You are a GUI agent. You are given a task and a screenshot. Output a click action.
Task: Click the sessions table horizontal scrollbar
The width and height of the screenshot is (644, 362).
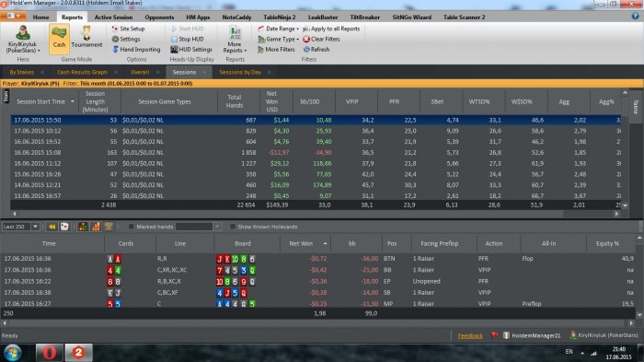315,214
